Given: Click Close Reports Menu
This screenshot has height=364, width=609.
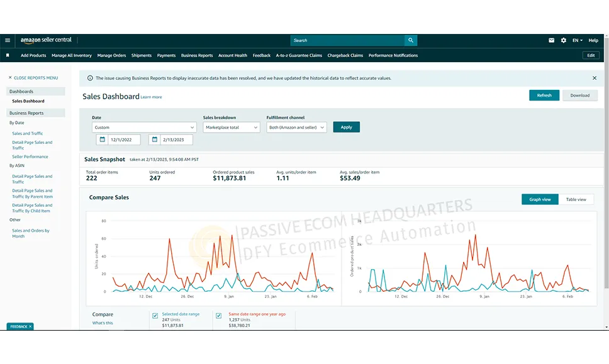Looking at the screenshot, I should click(x=36, y=77).
